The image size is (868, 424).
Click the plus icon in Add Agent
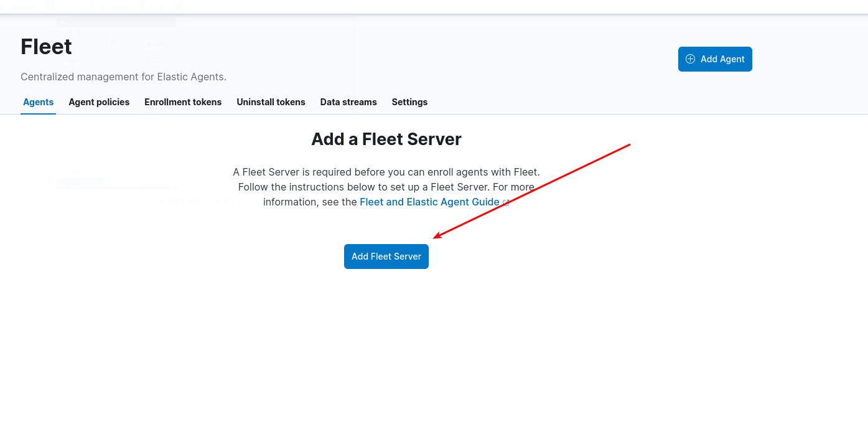[x=690, y=59]
